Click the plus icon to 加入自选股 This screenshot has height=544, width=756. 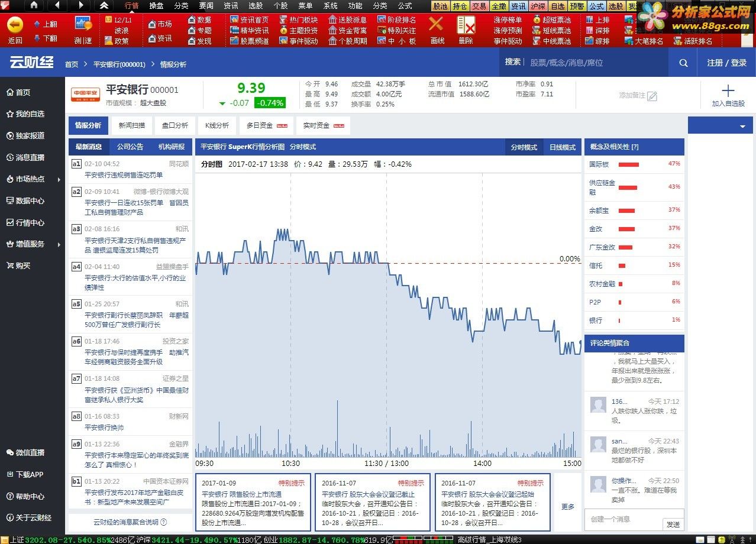tap(728, 90)
